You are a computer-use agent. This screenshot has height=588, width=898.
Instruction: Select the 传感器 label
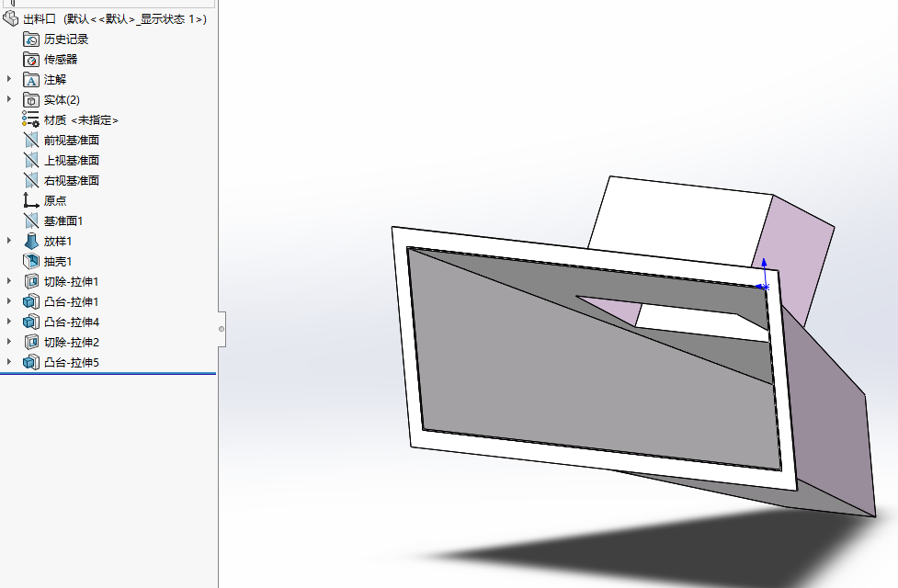(x=61, y=60)
